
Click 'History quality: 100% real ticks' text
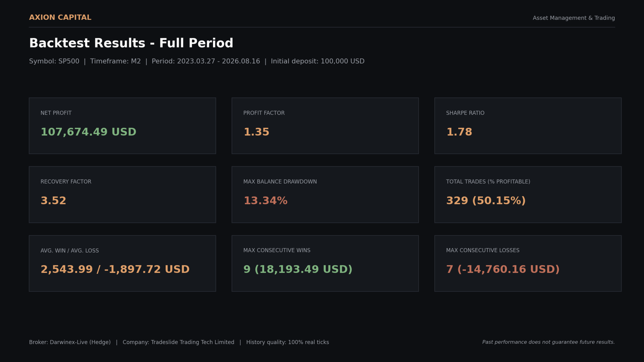287,342
